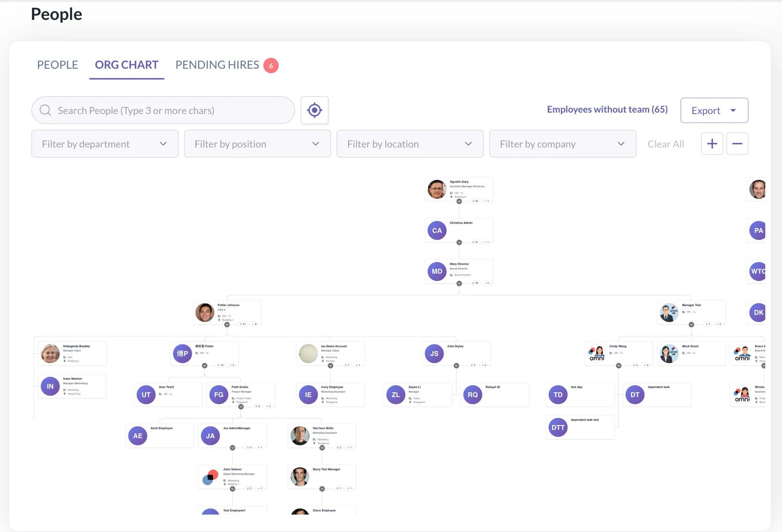782x532 pixels.
Task: Click Agustin Gary's profile photo
Action: [x=437, y=189]
